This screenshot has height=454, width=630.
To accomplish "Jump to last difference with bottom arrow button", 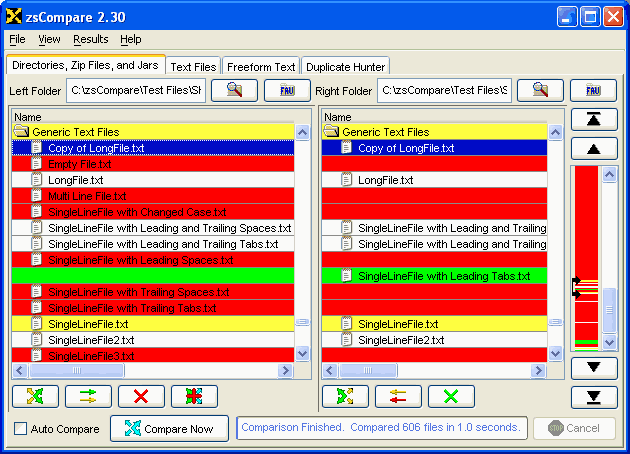I will pos(594,397).
